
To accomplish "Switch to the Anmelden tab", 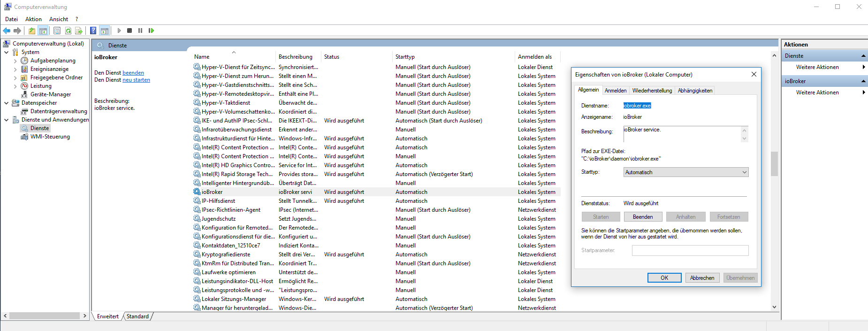I will pos(615,91).
